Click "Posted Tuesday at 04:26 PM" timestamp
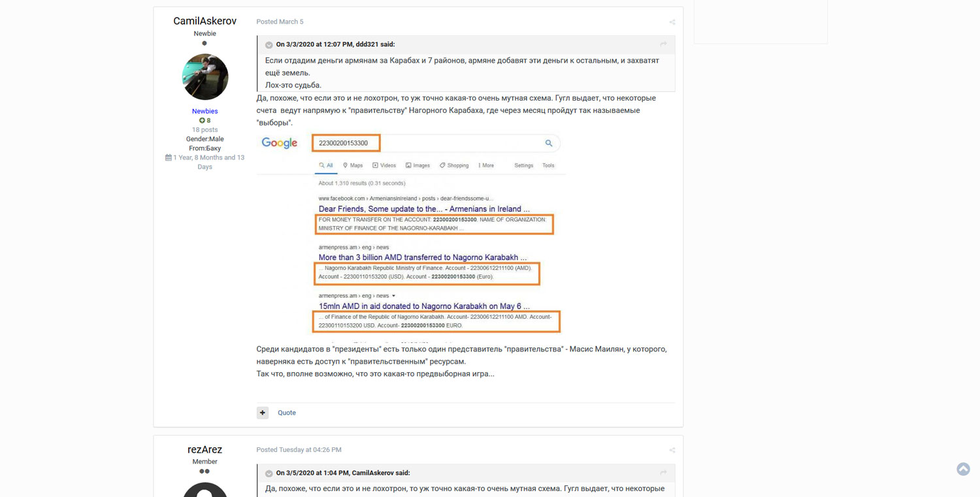This screenshot has height=497, width=980. click(299, 450)
